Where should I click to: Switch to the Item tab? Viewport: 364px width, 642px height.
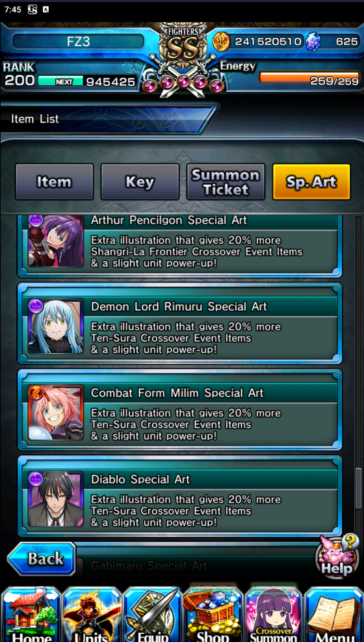[x=55, y=181]
